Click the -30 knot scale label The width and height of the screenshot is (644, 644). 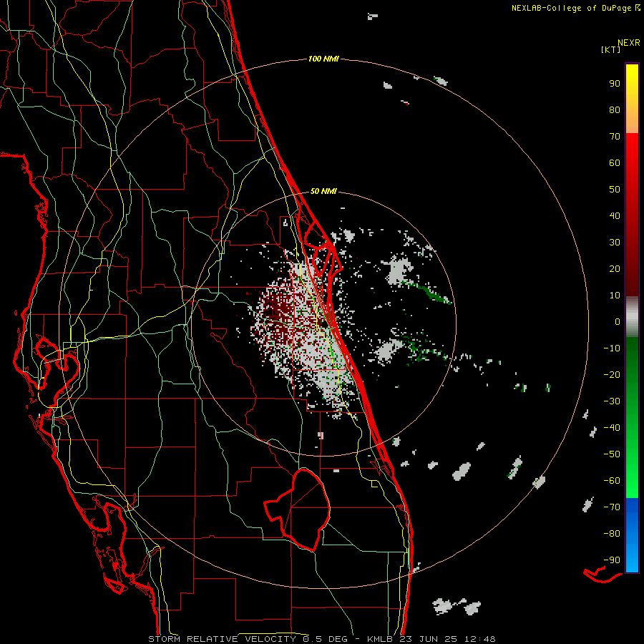(612, 401)
